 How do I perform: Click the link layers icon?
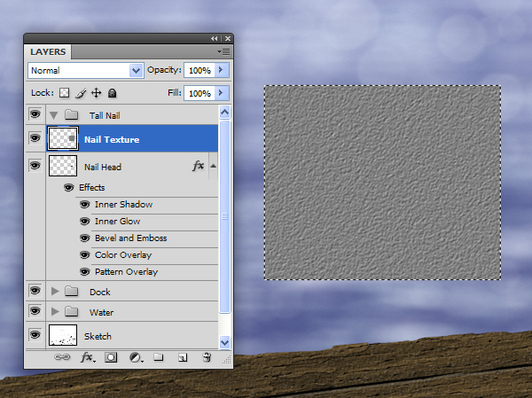click(x=62, y=357)
